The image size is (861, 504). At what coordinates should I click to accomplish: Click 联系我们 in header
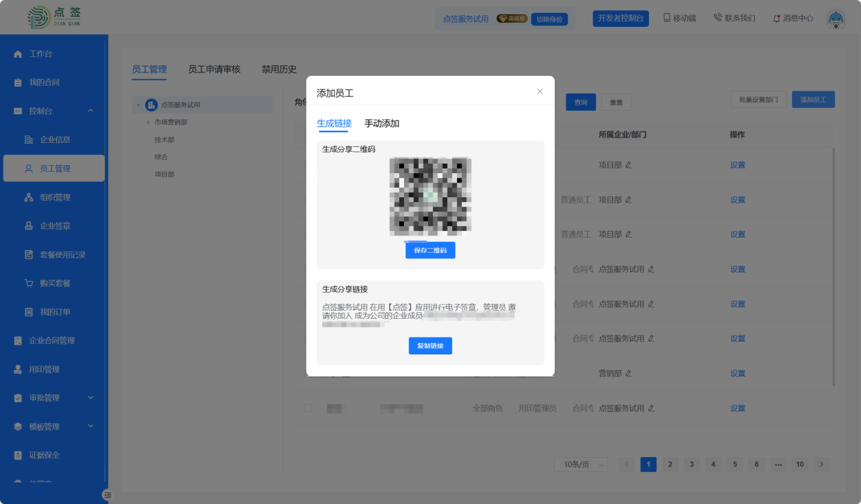pyautogui.click(x=734, y=18)
